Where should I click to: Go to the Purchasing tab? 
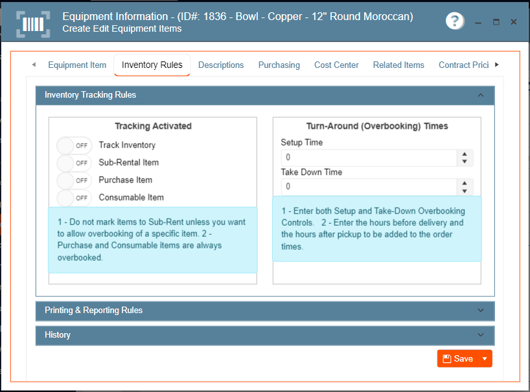(x=279, y=65)
